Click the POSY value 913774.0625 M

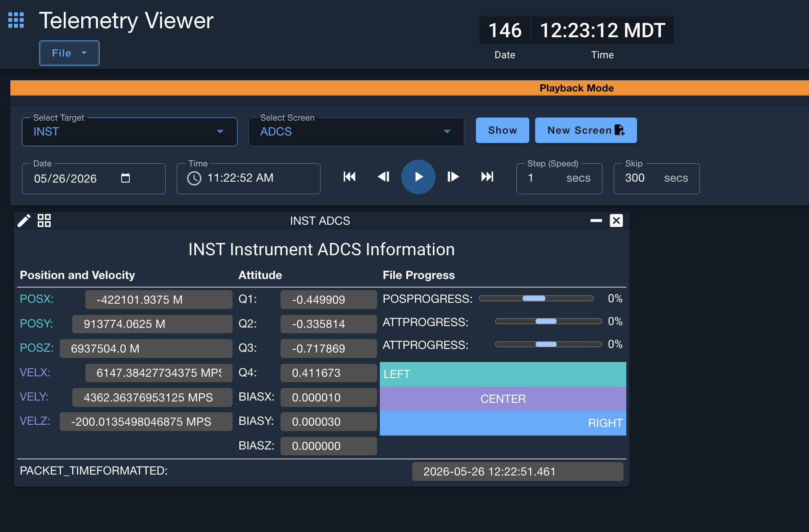point(153,324)
